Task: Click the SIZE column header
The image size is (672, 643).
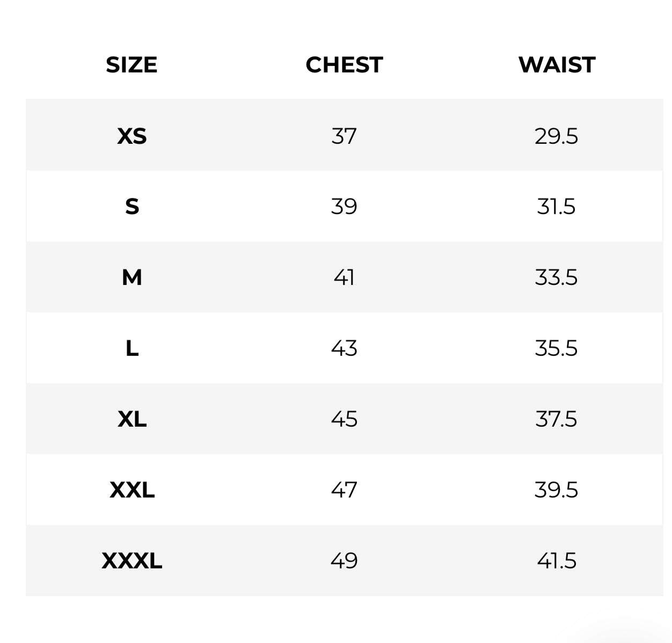Action: point(132,65)
